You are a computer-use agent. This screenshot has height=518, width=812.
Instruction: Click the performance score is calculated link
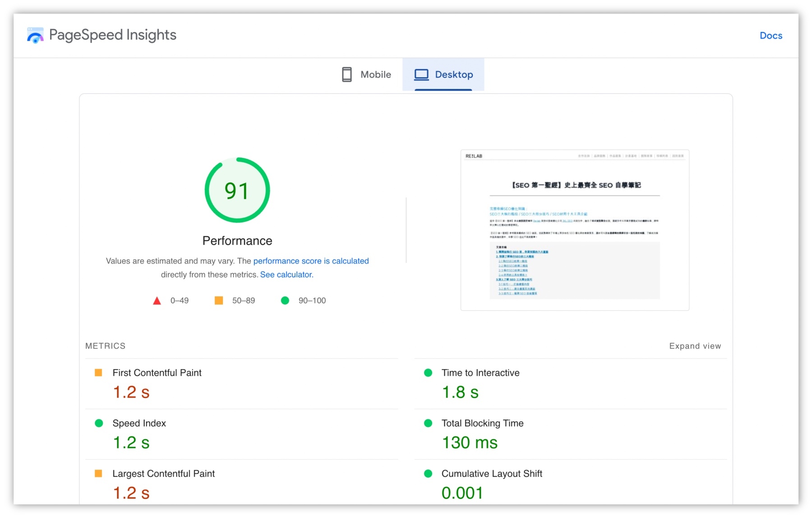(x=311, y=261)
